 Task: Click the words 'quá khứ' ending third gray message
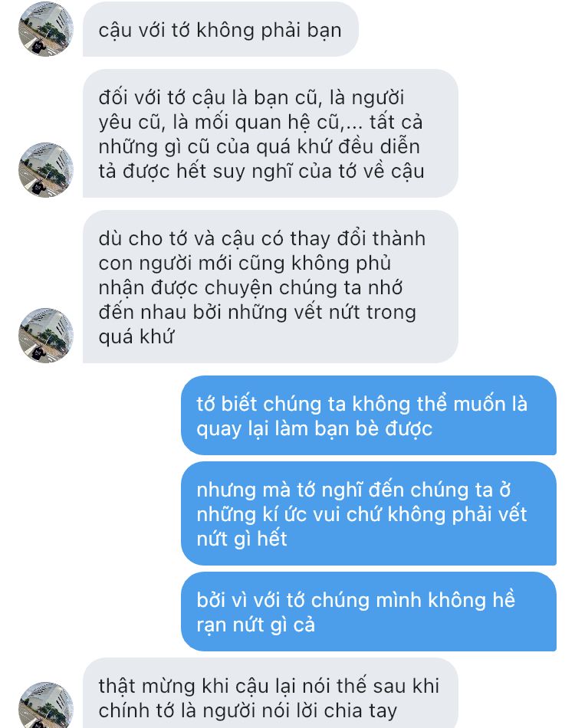(x=136, y=336)
